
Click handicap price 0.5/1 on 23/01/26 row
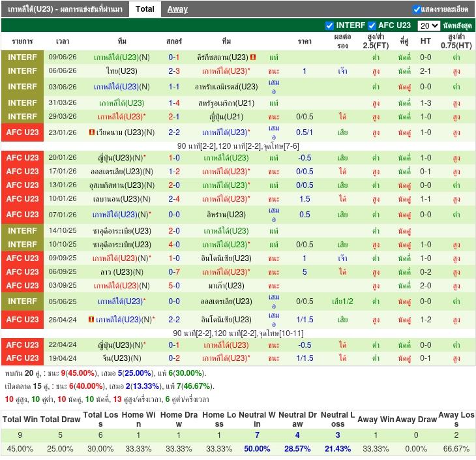coord(305,132)
